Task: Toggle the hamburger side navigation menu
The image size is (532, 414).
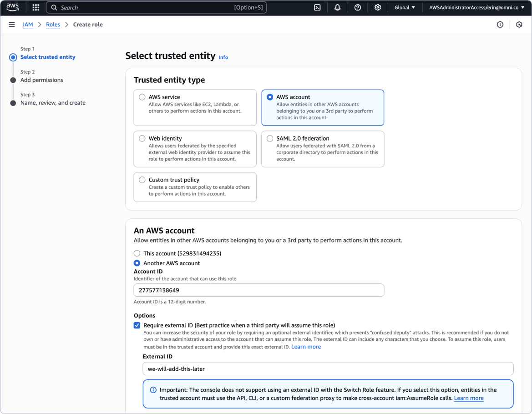Action: (x=12, y=25)
